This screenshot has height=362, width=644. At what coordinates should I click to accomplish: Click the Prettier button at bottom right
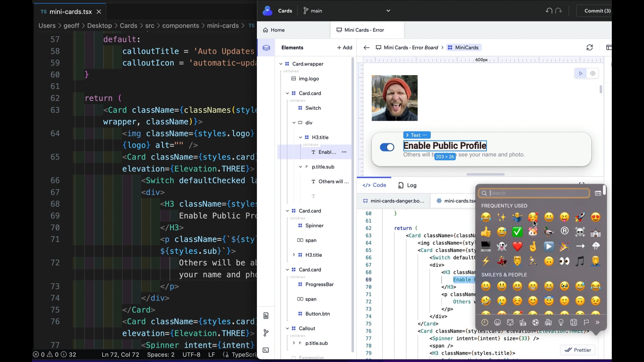pyautogui.click(x=578, y=350)
